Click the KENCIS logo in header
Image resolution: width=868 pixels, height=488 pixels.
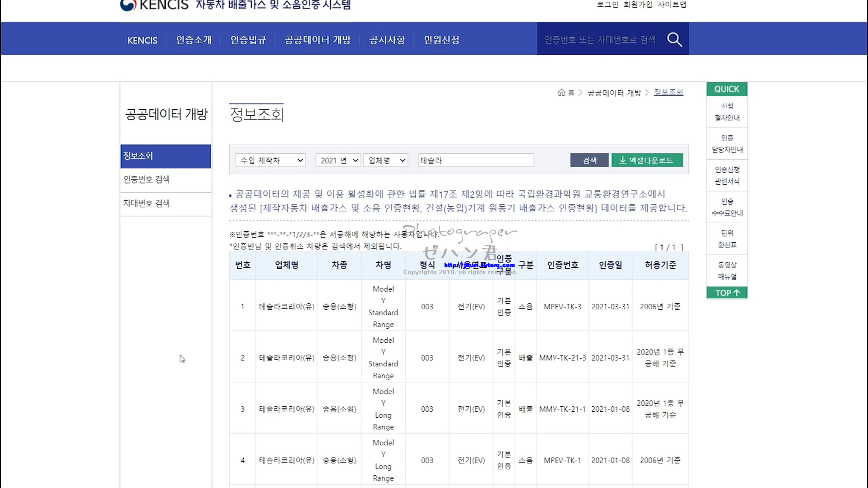[x=154, y=5]
